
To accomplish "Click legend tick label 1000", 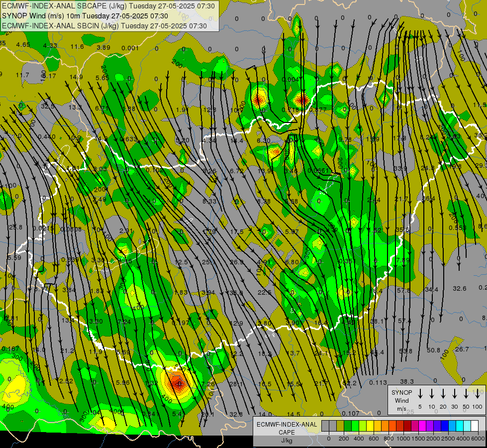I will (403, 439).
